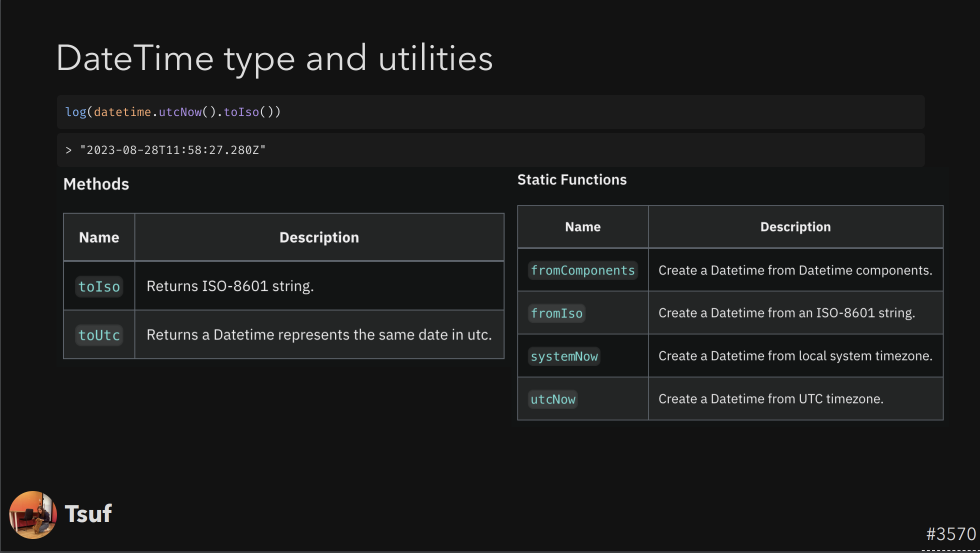Click the toUtc method name
The width and height of the screenshot is (980, 553).
pyautogui.click(x=99, y=335)
